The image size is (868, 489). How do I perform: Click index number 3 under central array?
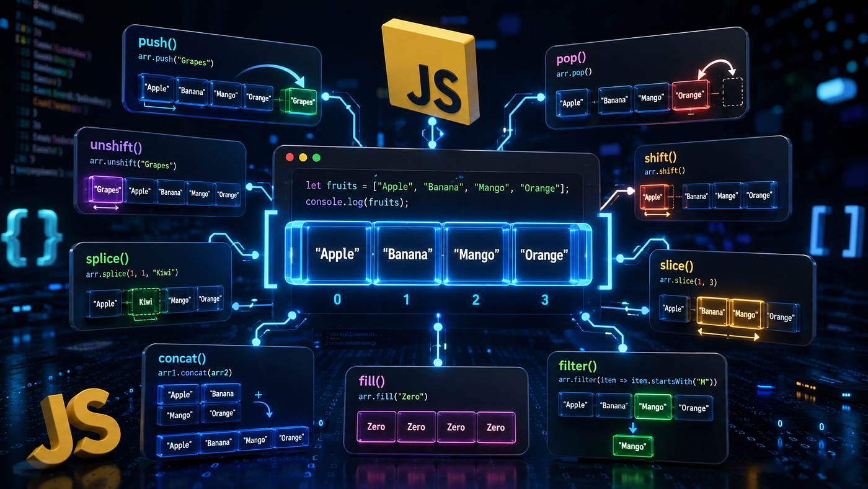pos(545,300)
